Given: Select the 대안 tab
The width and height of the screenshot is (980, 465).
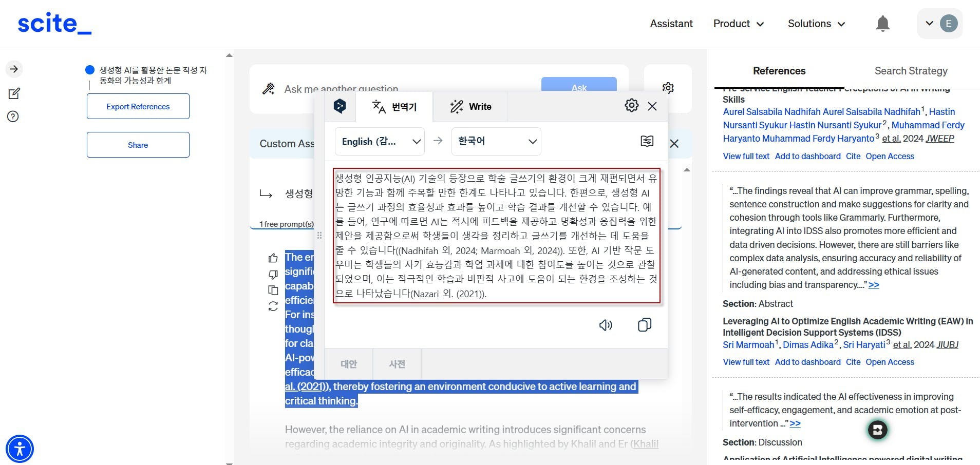Looking at the screenshot, I should [x=349, y=364].
